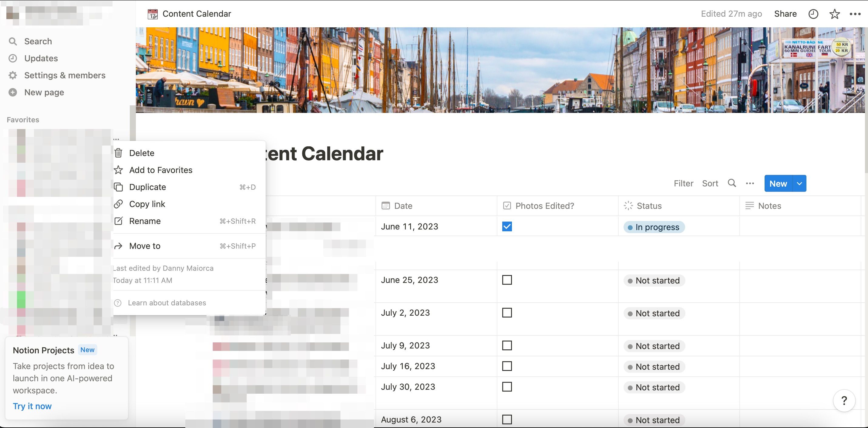The image size is (868, 428).
Task: Select Delete from context menu
Action: point(141,152)
